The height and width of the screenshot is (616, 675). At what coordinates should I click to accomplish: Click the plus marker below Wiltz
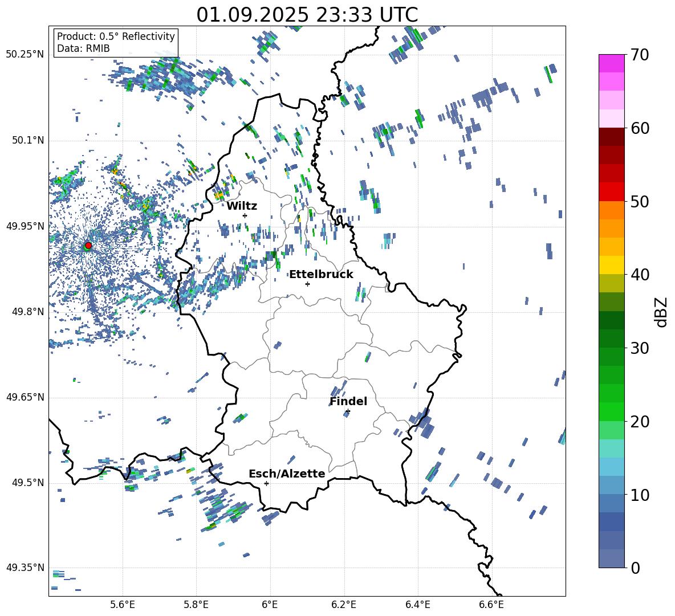tap(245, 215)
